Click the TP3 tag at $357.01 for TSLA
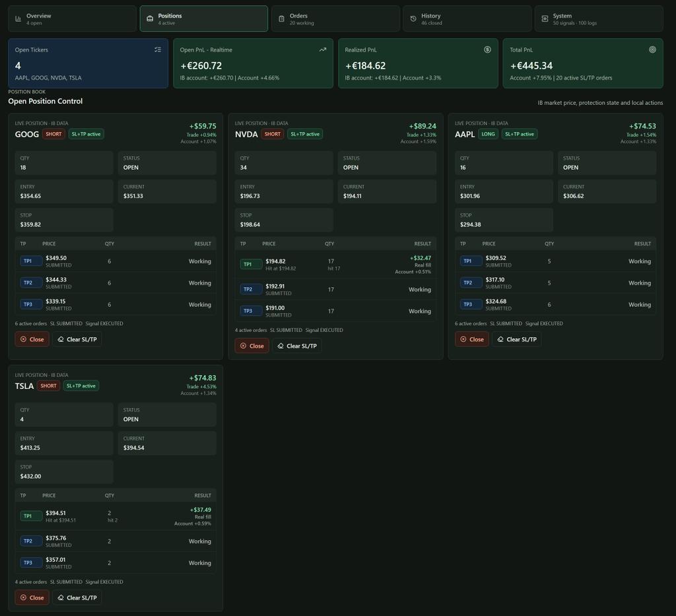This screenshot has height=616, width=676. click(31, 563)
